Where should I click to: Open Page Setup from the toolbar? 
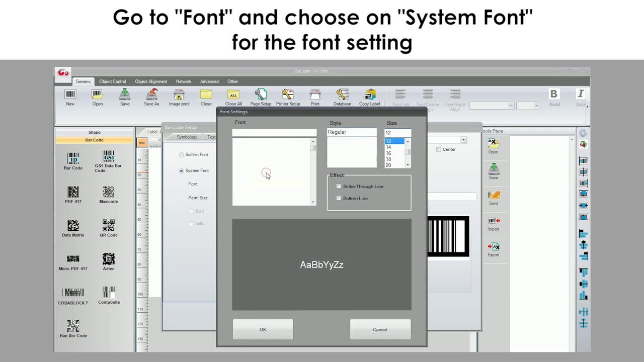coord(261,94)
